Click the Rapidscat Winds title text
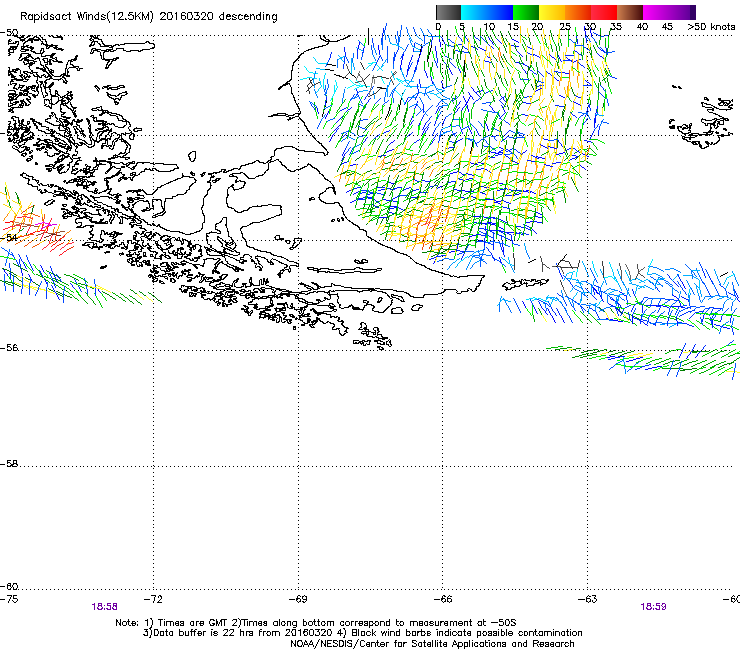Screen dimensions: 740x650 pos(149,16)
